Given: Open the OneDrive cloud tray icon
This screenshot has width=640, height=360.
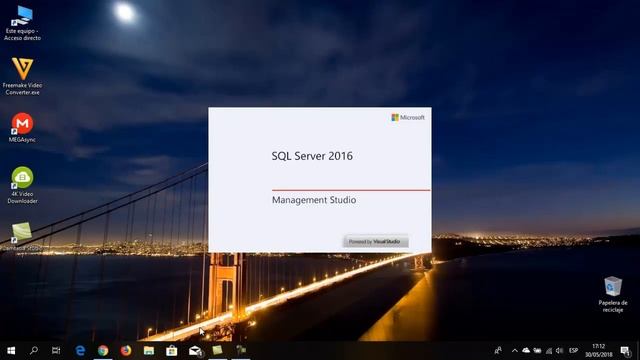Looking at the screenshot, I should [526, 351].
